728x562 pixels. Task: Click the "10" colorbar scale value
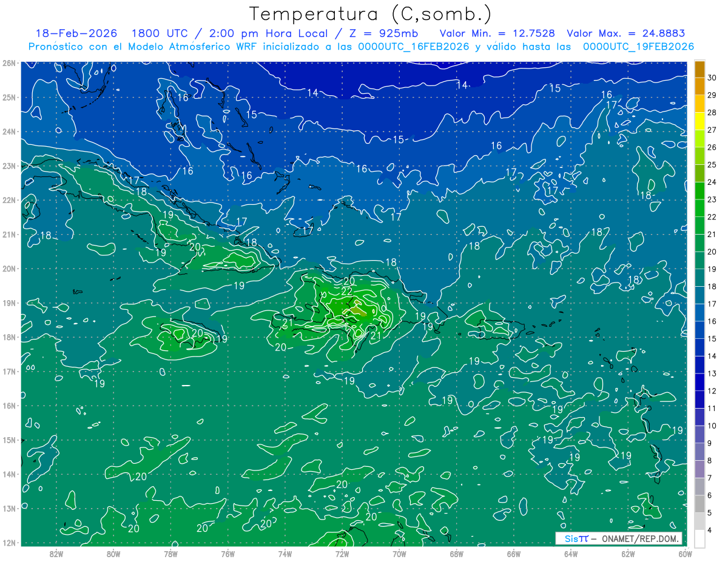pyautogui.click(x=712, y=426)
